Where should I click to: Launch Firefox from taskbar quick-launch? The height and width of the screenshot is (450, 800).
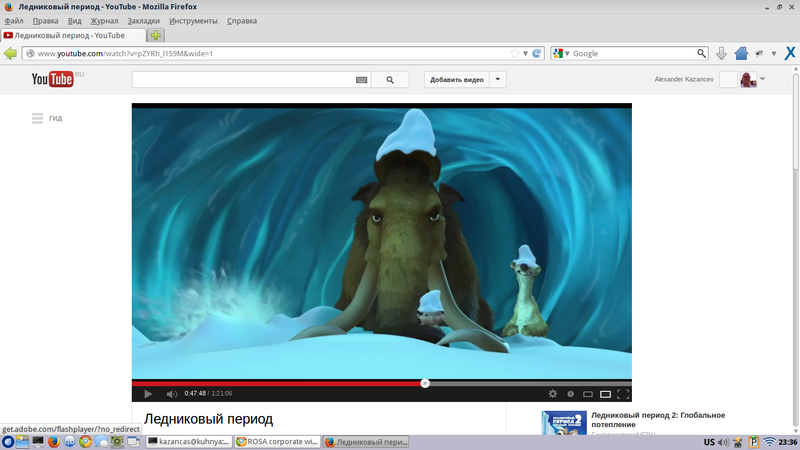tap(54, 442)
